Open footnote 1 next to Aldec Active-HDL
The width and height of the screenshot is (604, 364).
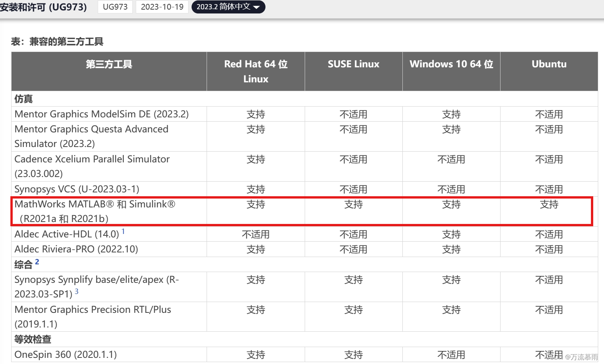click(x=123, y=231)
